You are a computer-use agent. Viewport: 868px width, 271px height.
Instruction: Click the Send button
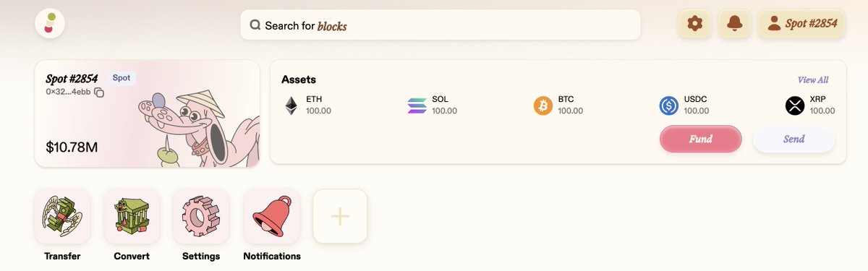point(794,139)
